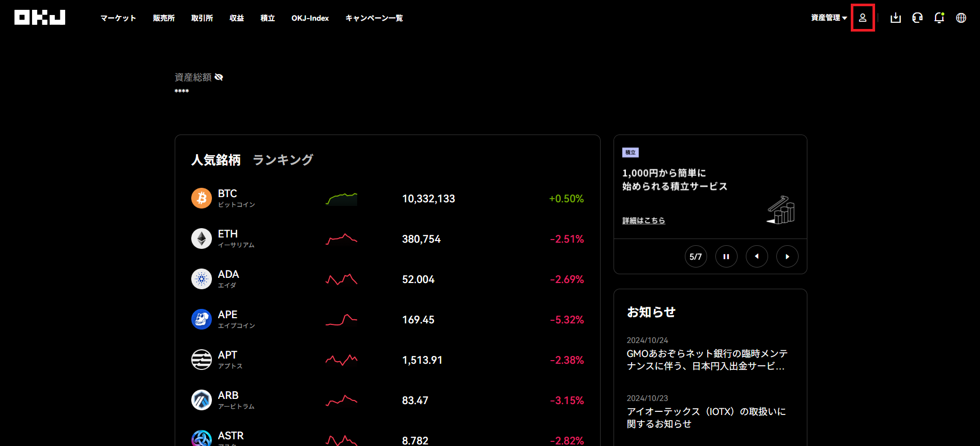Open the 販売所 menu
Screen dimensions: 980x446
(x=164, y=18)
